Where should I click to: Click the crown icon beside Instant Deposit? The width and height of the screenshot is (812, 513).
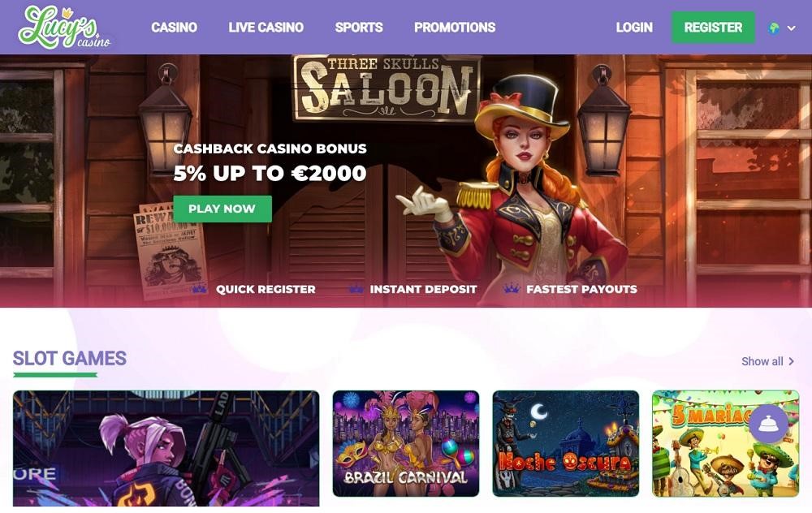point(356,289)
